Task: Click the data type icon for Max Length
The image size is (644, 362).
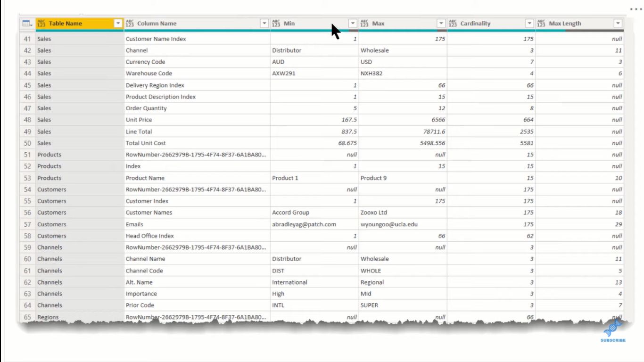Action: [541, 24]
